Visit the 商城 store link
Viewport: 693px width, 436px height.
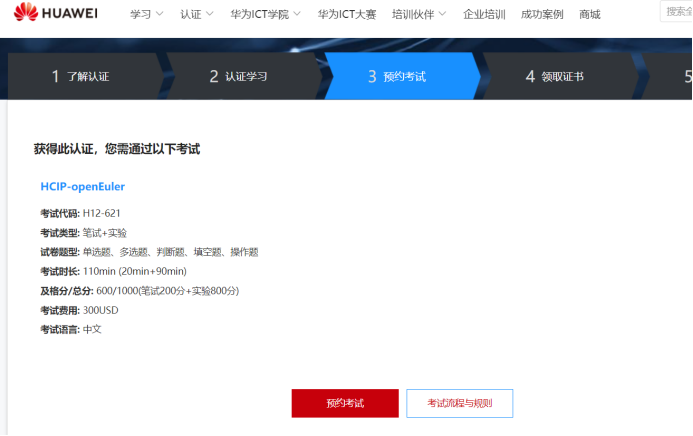590,15
